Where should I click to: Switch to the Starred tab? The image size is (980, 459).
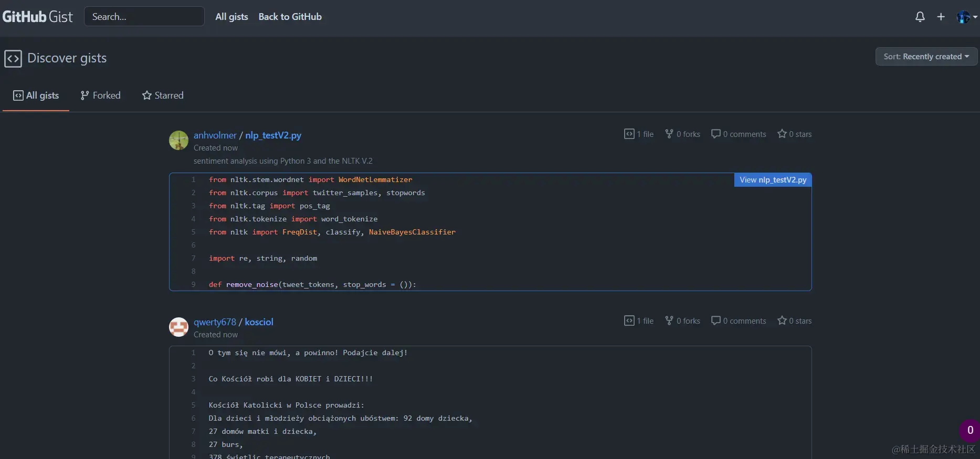(x=163, y=95)
